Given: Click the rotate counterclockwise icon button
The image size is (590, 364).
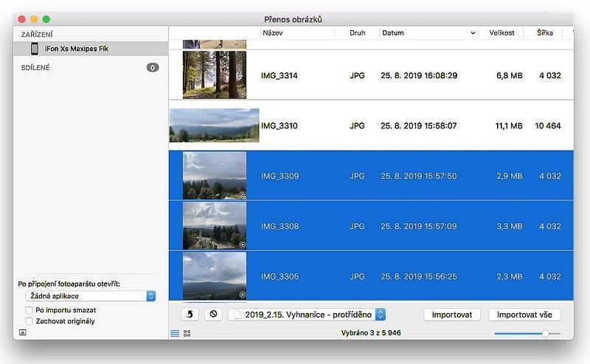Looking at the screenshot, I should (190, 315).
